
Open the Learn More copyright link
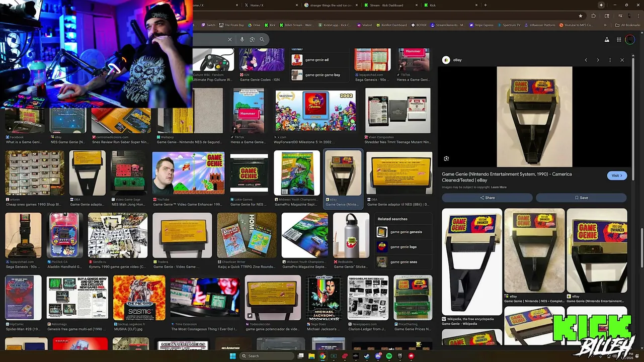(x=499, y=187)
